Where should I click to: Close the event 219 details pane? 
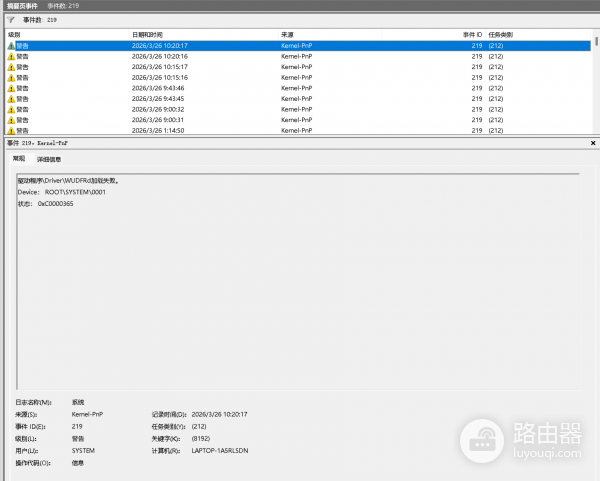593,143
